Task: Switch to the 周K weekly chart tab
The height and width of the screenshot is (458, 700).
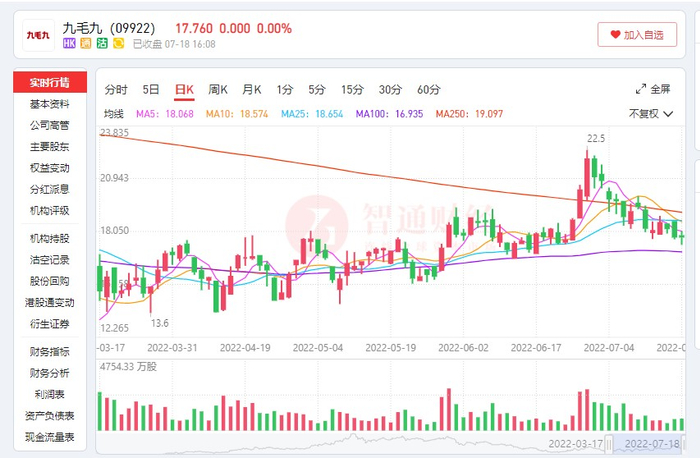Action: tap(218, 89)
